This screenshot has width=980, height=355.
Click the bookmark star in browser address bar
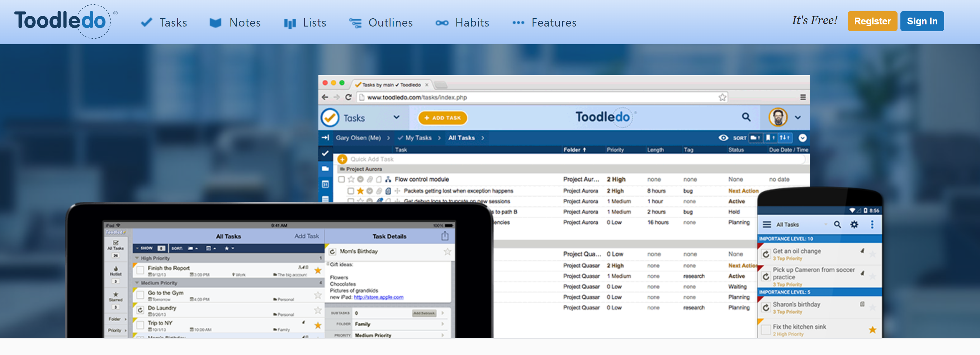722,97
